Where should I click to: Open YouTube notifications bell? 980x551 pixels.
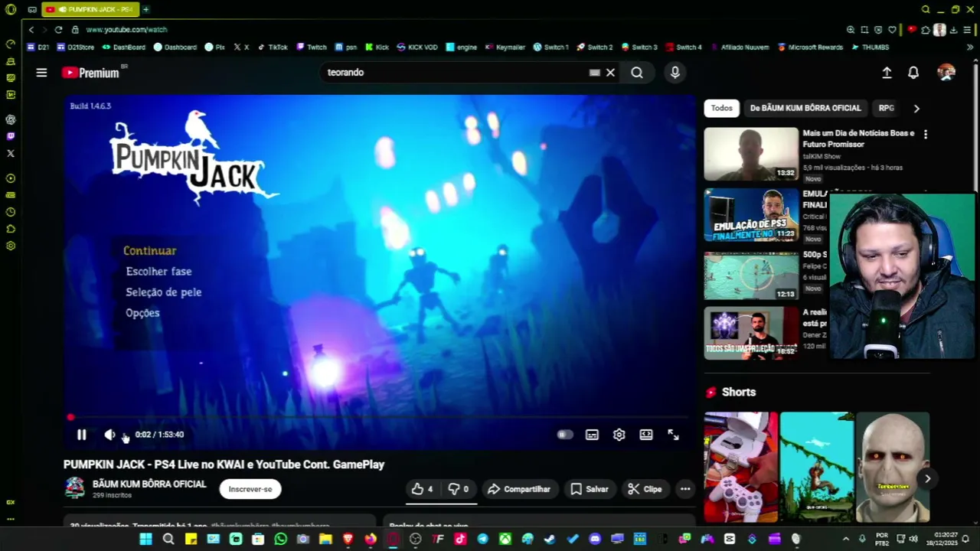click(913, 73)
